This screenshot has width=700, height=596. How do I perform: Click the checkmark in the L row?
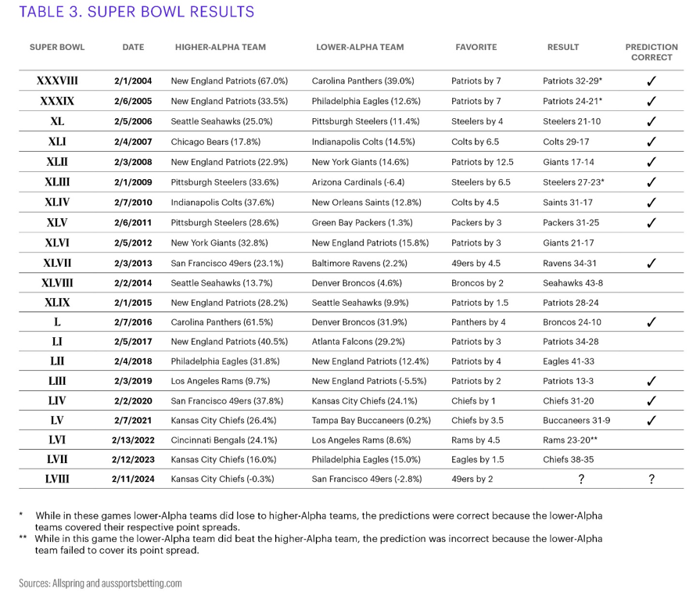(652, 322)
